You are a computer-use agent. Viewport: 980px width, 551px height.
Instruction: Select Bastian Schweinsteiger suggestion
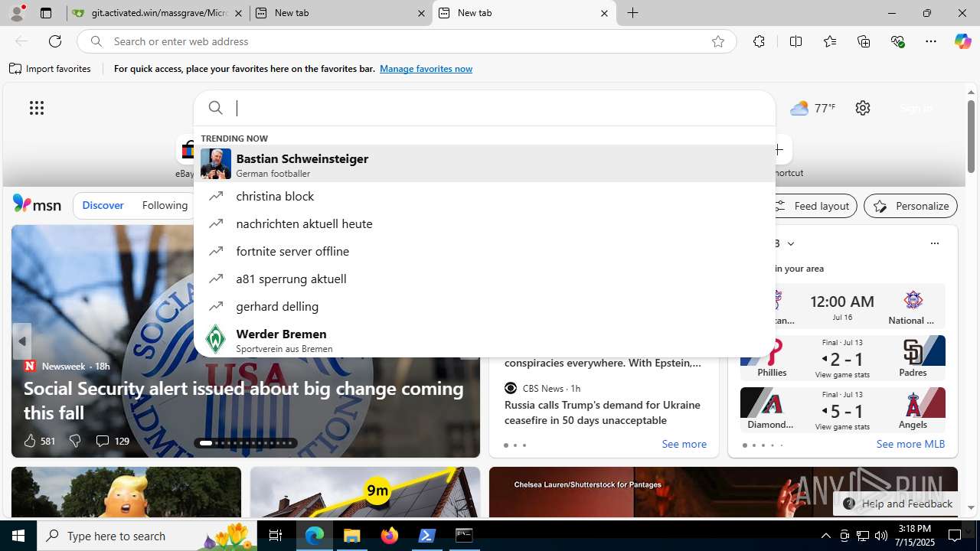pos(485,165)
